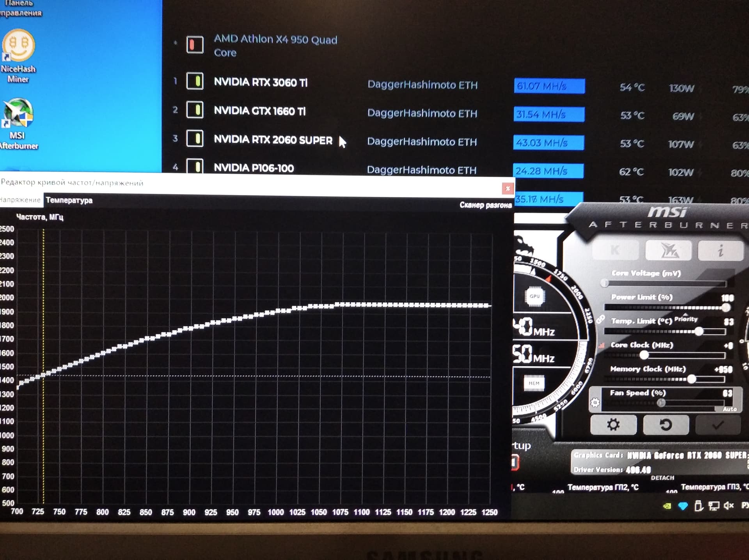Toggle the NVIDIA GTX 1660 Ti device switch
The height and width of the screenshot is (560, 749).
click(x=195, y=110)
